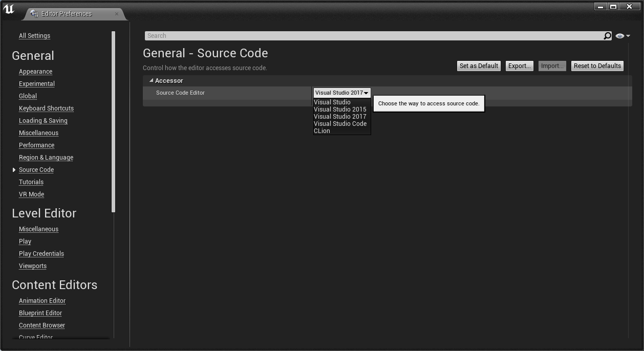
Task: Open General Miscellaneous settings
Action: click(38, 133)
